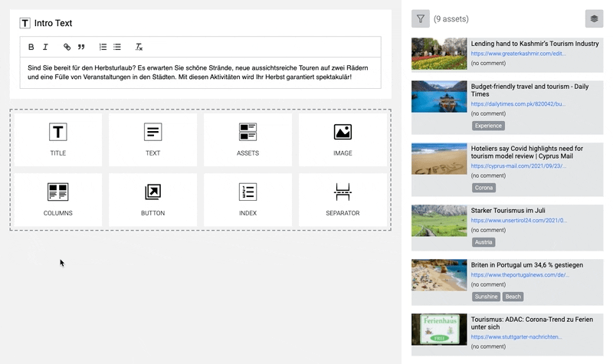Select the Beach tag
613x364 pixels.
pos(513,297)
